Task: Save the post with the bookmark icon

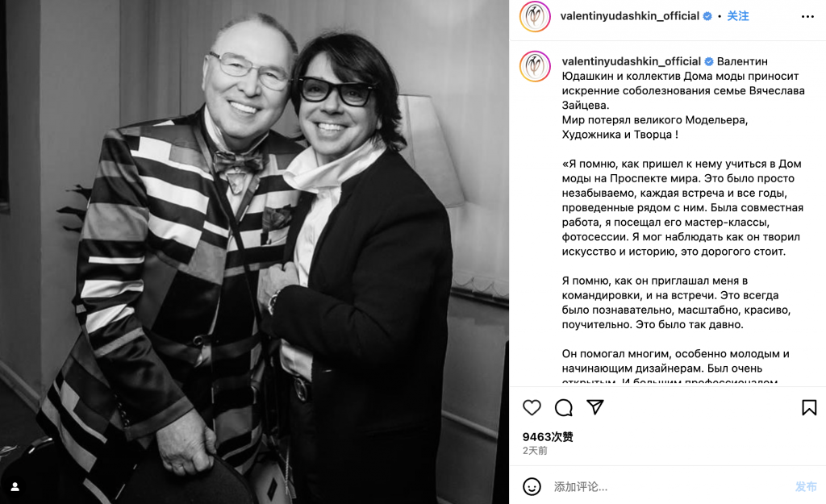Action: click(809, 407)
